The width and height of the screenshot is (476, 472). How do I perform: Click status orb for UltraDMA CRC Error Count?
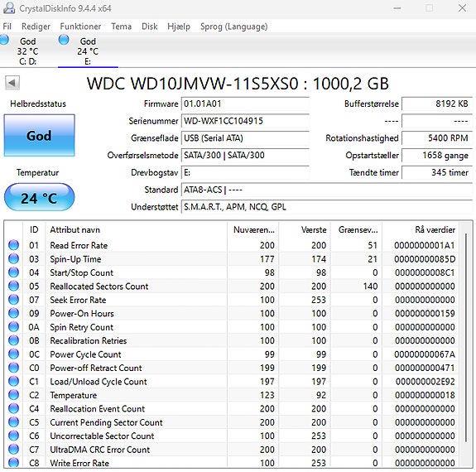[x=13, y=449]
